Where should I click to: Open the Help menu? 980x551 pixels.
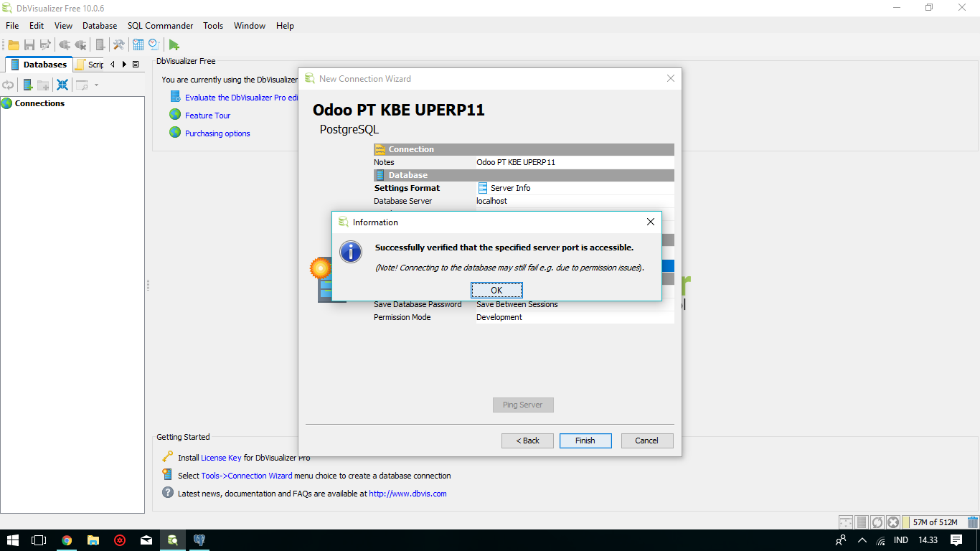[285, 25]
